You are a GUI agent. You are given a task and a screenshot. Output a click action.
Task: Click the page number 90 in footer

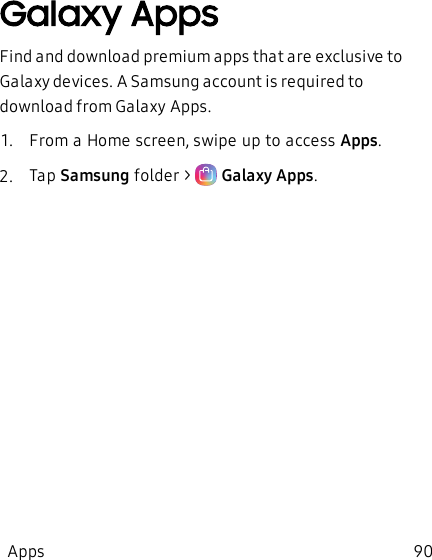point(423,551)
